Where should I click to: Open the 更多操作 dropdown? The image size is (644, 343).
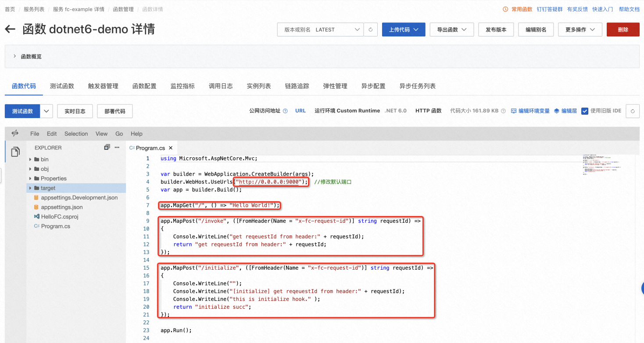580,29
